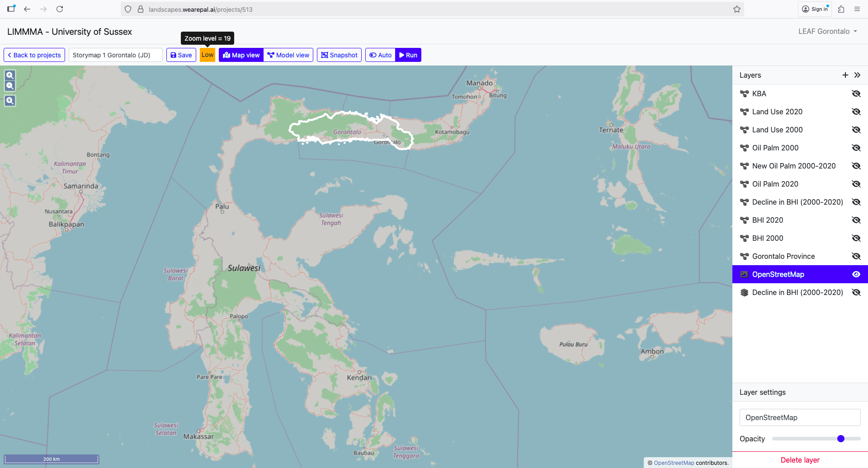The width and height of the screenshot is (868, 468).
Task: Click the Storymap project name field
Action: (115, 55)
